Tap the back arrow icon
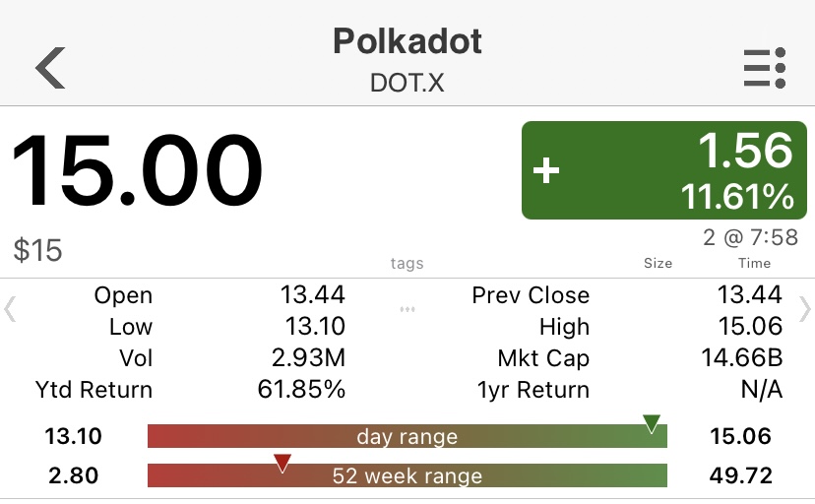 click(50, 68)
